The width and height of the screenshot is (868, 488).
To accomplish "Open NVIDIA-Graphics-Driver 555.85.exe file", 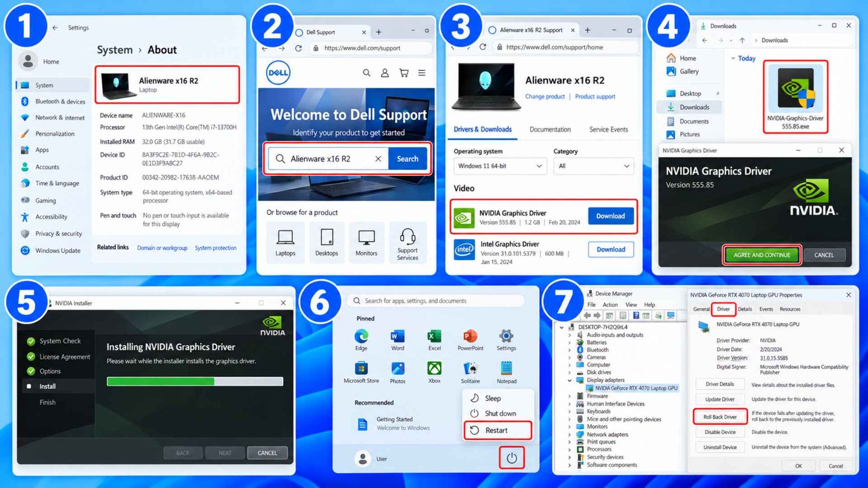I will pyautogui.click(x=795, y=98).
